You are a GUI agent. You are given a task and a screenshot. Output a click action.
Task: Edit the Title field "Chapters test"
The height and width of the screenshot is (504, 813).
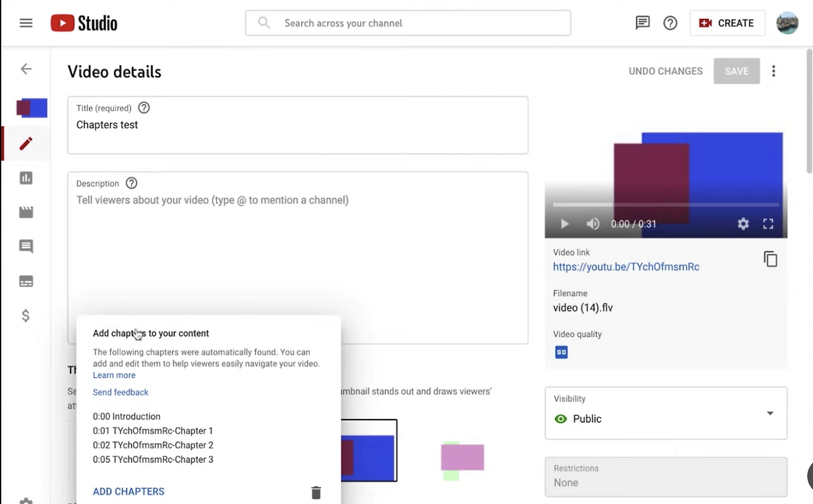(x=298, y=125)
